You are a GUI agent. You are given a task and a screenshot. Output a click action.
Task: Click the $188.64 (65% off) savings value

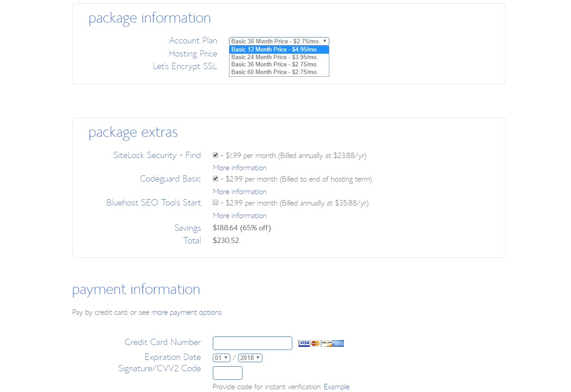tap(242, 228)
